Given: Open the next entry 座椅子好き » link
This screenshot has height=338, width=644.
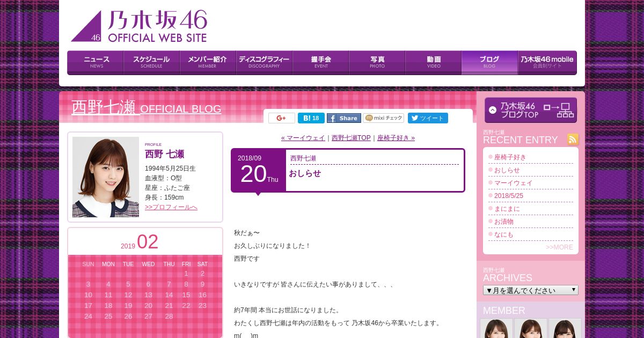Looking at the screenshot, I should click(396, 138).
